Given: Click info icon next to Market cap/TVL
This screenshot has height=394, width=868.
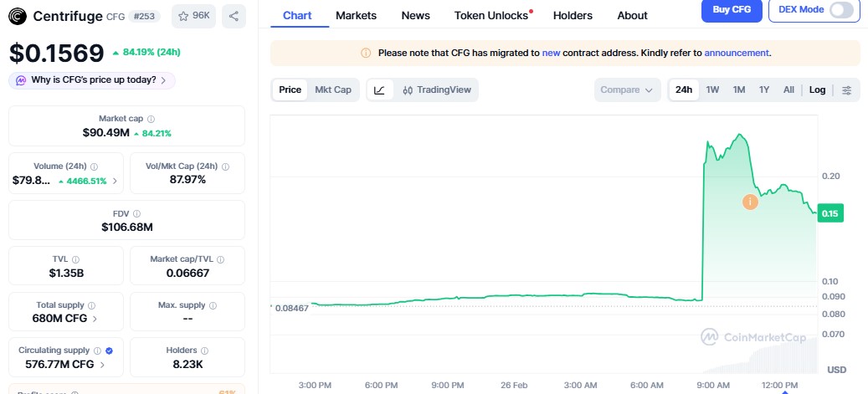Looking at the screenshot, I should point(222,259).
